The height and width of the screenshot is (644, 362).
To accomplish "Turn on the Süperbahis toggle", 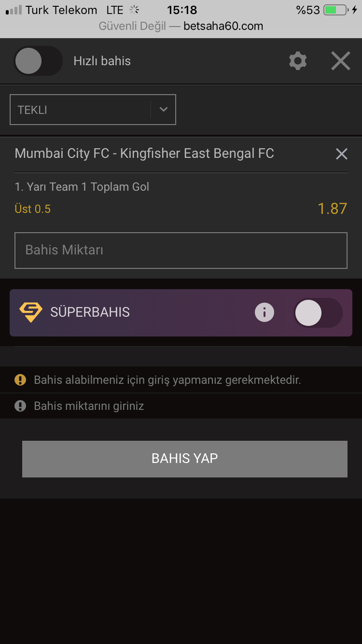I will tap(318, 313).
